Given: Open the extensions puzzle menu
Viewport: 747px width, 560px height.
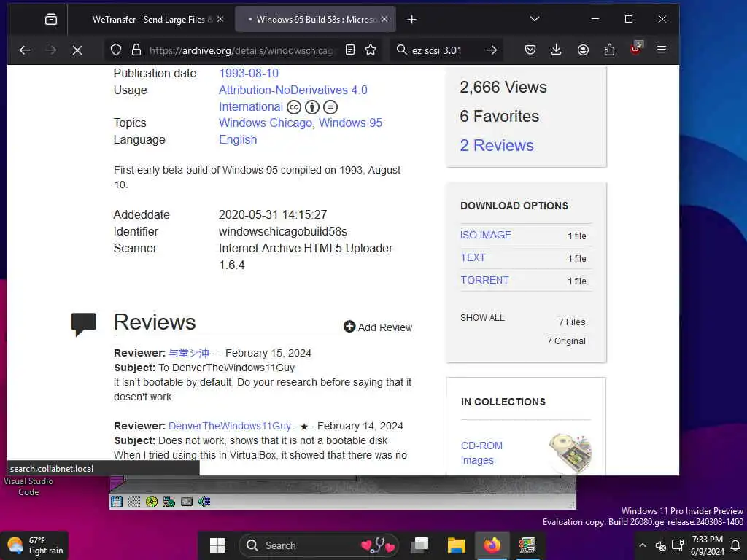Looking at the screenshot, I should click(609, 50).
